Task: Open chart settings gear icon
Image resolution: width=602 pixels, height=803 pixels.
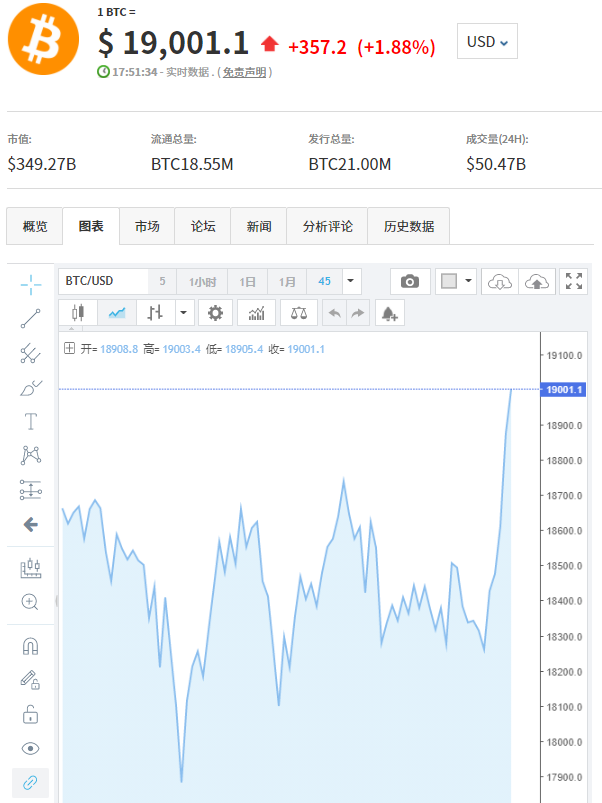Action: point(215,312)
